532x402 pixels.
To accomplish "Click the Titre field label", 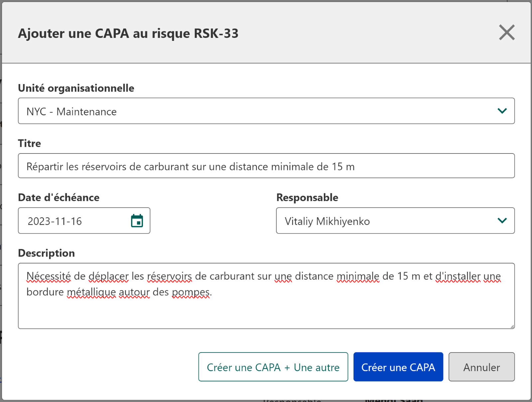I will click(30, 143).
